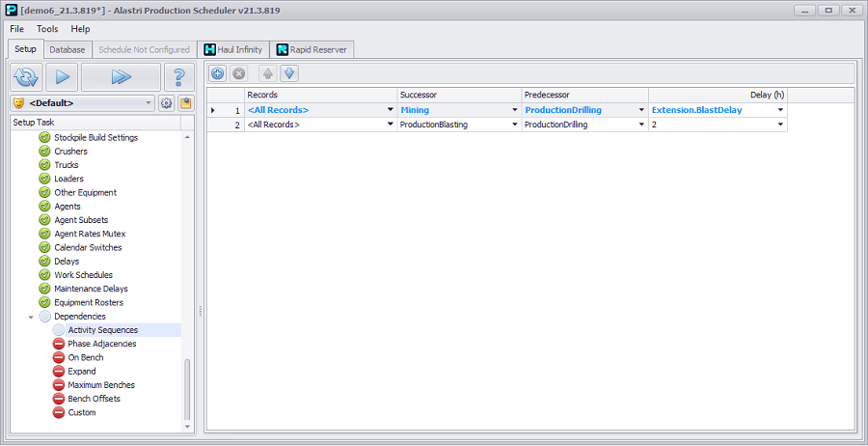Click the fast-forward run all button
Screen dimensions: 868x446
[x=121, y=77]
